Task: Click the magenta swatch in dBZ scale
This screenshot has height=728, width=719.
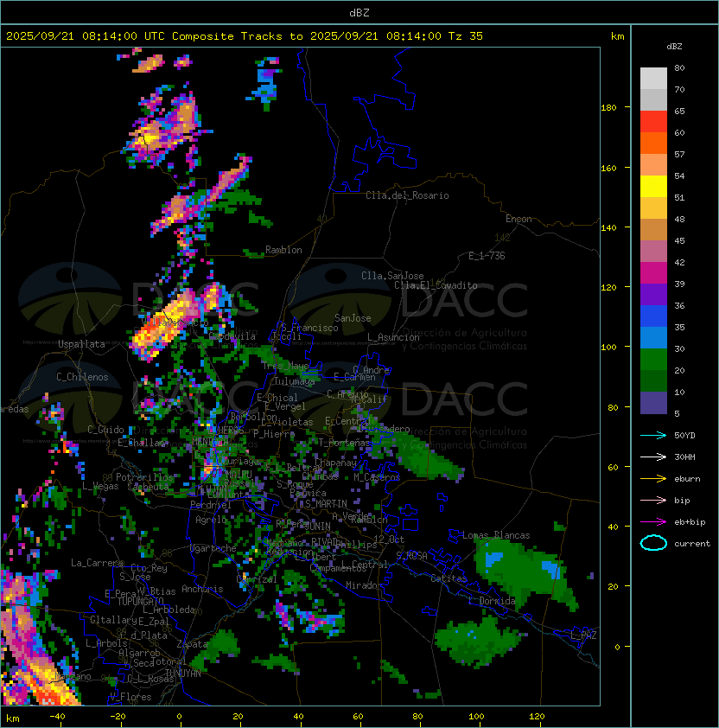Action: 653,273
